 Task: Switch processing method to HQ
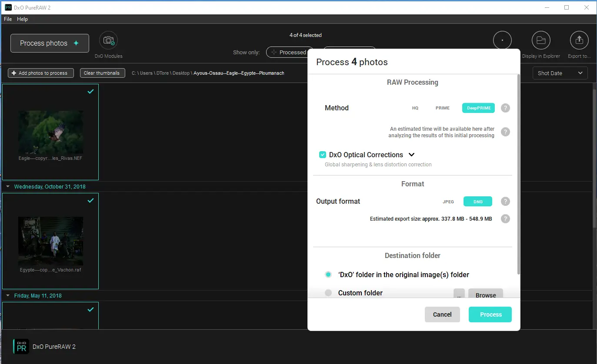[x=415, y=108]
